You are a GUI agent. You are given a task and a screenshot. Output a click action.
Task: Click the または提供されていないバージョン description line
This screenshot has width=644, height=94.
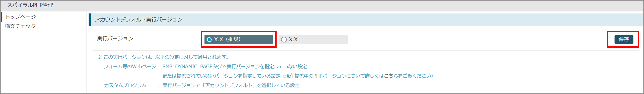point(297,76)
